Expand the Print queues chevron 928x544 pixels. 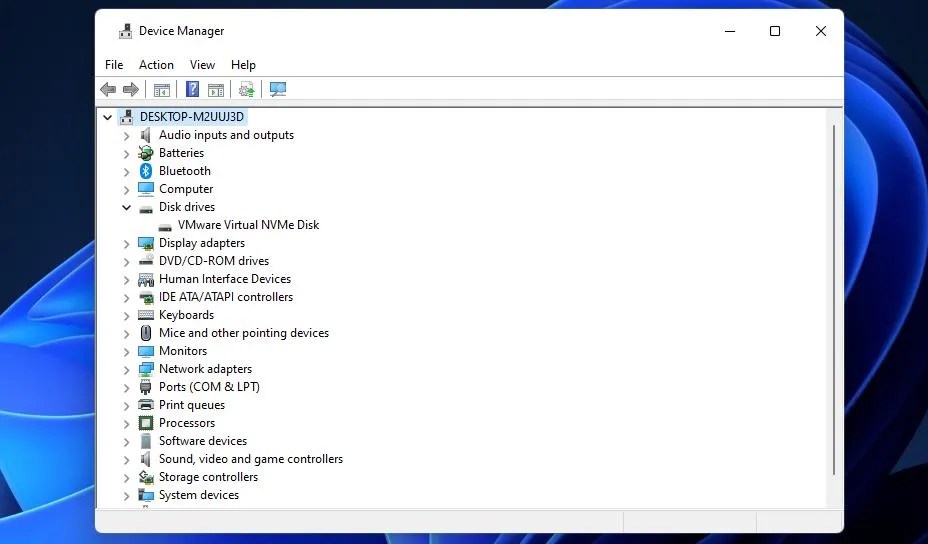pos(126,405)
